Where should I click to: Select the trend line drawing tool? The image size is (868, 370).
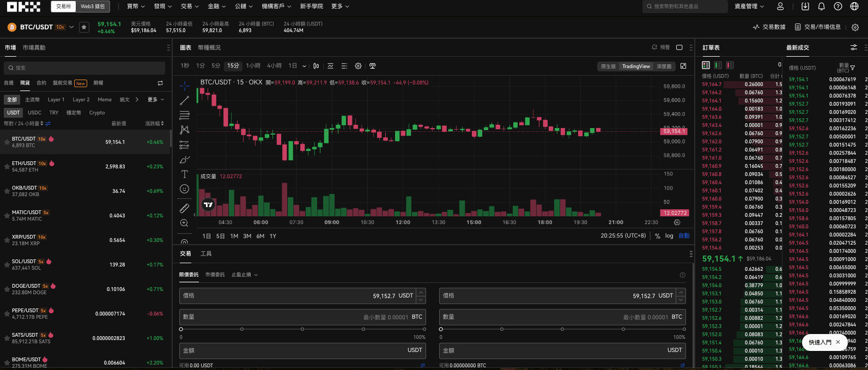pos(185,100)
